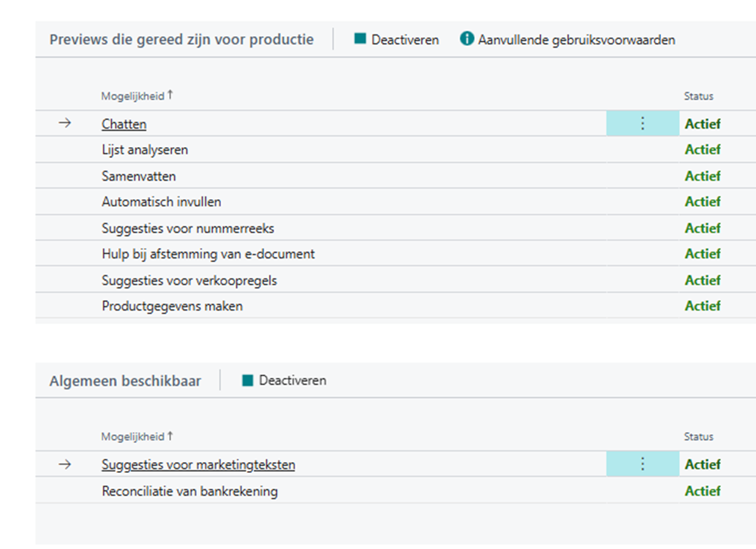Select Reconciliatie van bankrekening row
756x549 pixels.
click(x=189, y=491)
